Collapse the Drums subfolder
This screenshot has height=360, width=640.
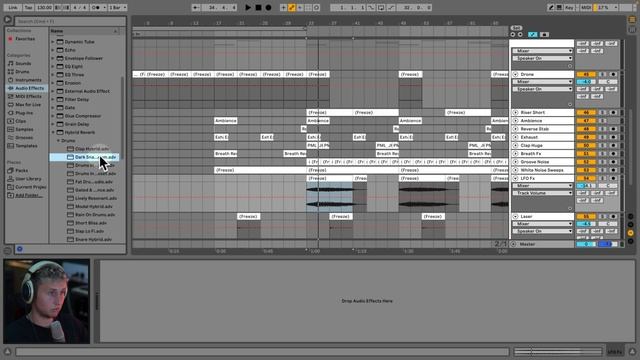(x=58, y=140)
